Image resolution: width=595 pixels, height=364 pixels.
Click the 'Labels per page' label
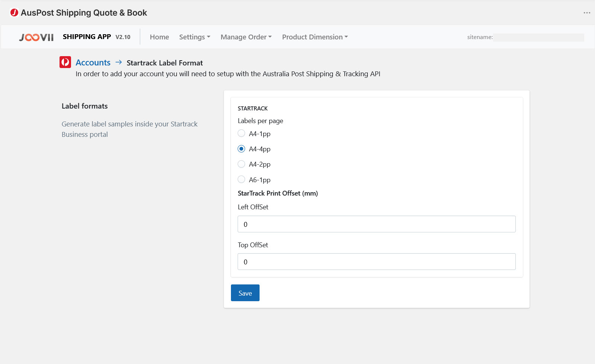coord(260,121)
